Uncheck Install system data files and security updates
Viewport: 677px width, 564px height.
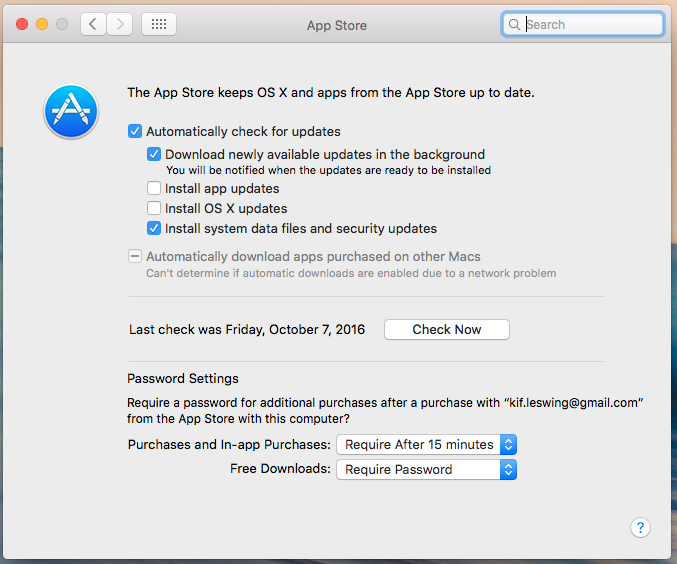pos(154,228)
